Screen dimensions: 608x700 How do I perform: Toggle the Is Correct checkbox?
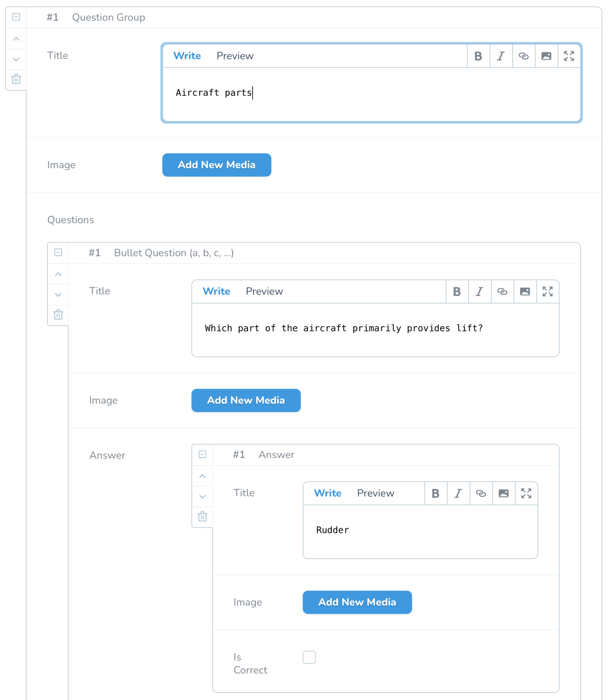(309, 657)
